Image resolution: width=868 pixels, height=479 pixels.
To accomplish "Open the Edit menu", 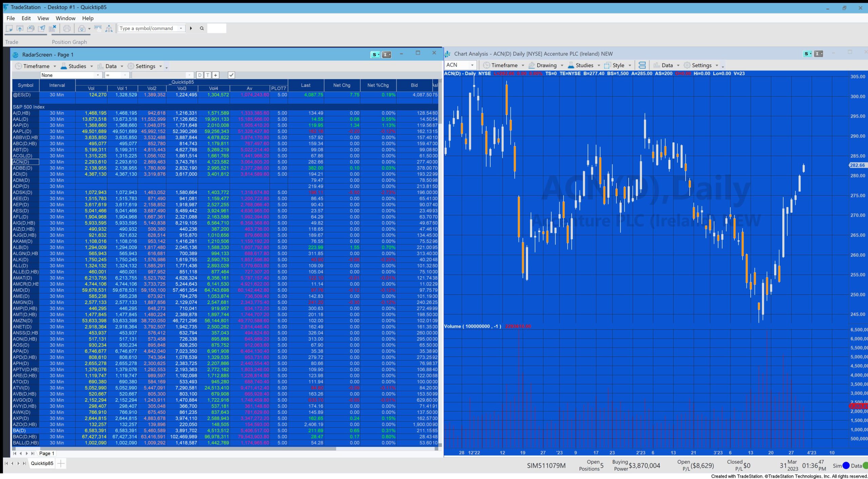I will pyautogui.click(x=26, y=18).
